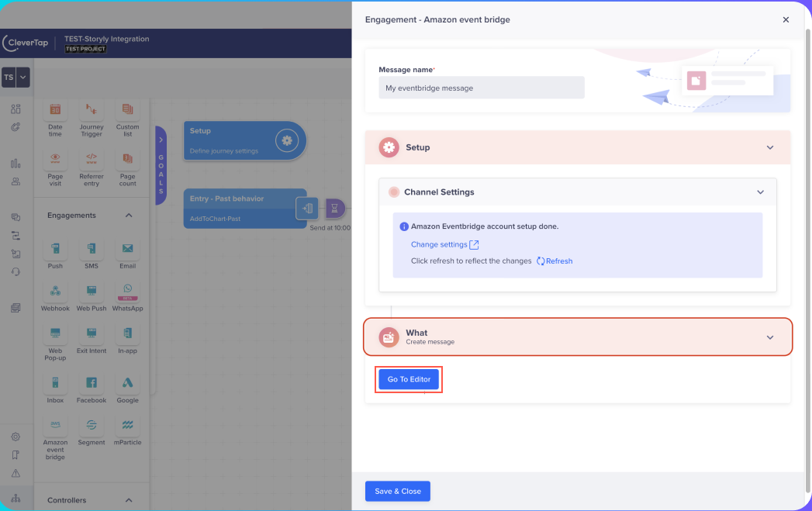Select the Inbox engagement icon

click(55, 383)
